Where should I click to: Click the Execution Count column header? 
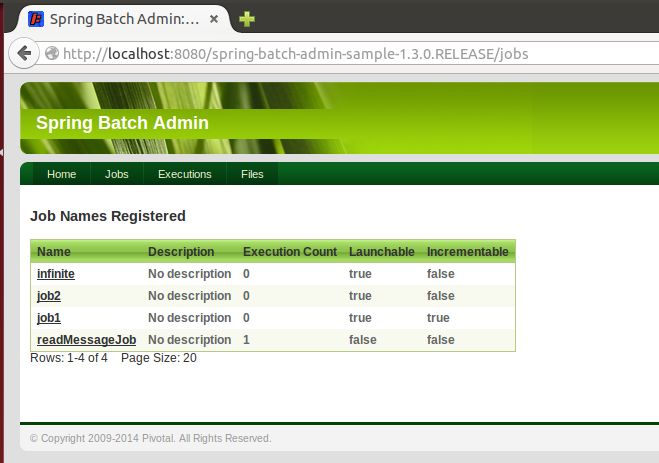pyautogui.click(x=290, y=252)
